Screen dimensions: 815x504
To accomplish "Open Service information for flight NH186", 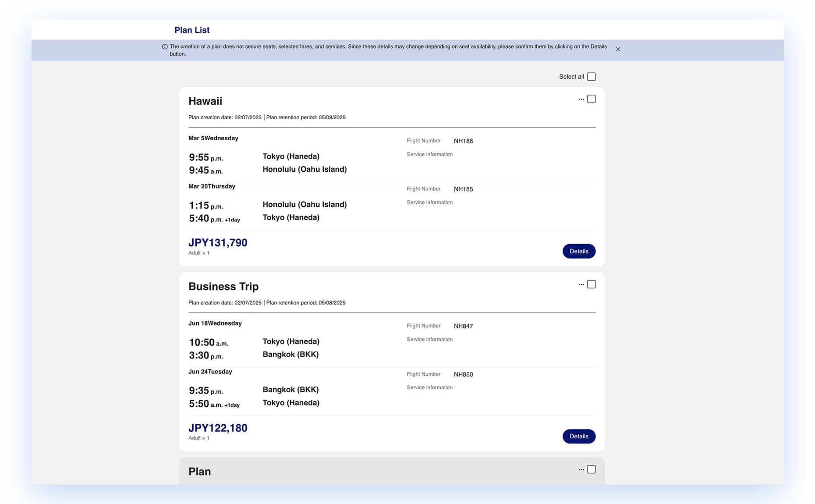I will pos(429,154).
